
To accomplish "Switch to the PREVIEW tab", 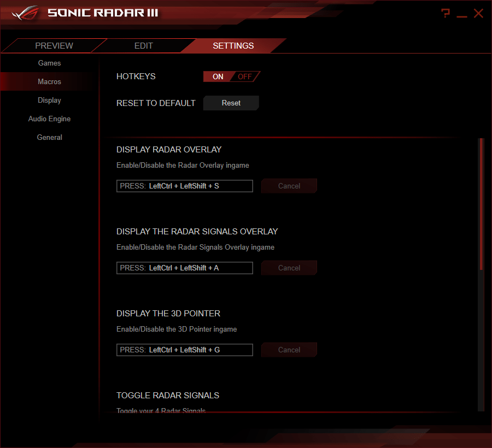I will [54, 46].
